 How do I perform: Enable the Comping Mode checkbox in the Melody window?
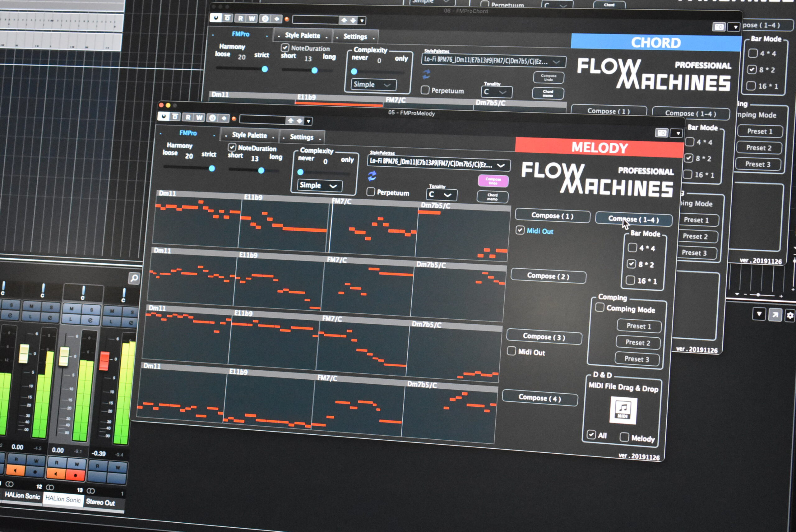599,308
